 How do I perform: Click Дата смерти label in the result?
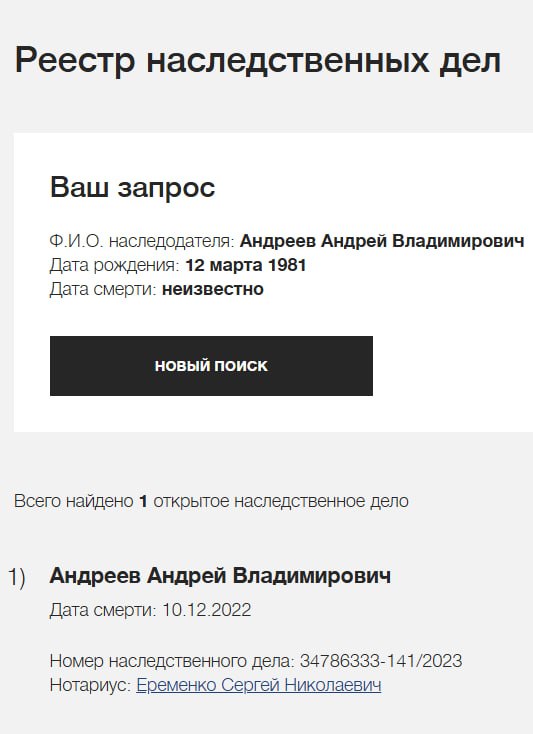[103, 610]
